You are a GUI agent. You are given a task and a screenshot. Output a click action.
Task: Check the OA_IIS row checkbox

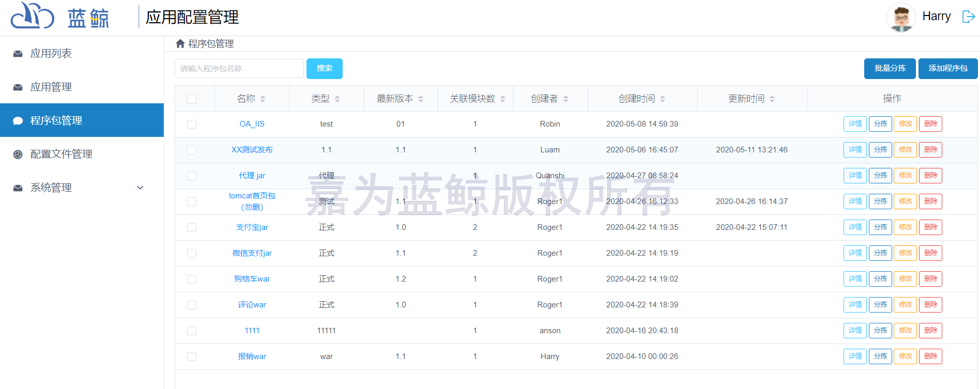192,124
